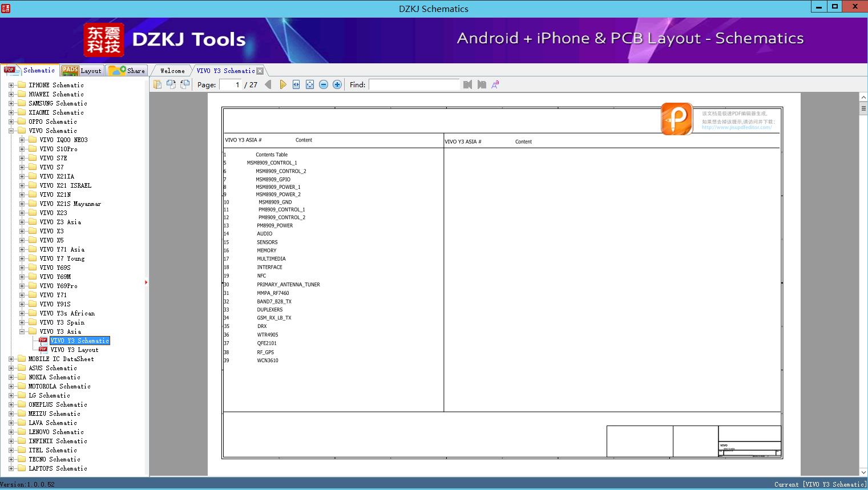This screenshot has width=868, height=490.
Task: Expand the HUAWEI Schematic folder
Action: tap(11, 94)
